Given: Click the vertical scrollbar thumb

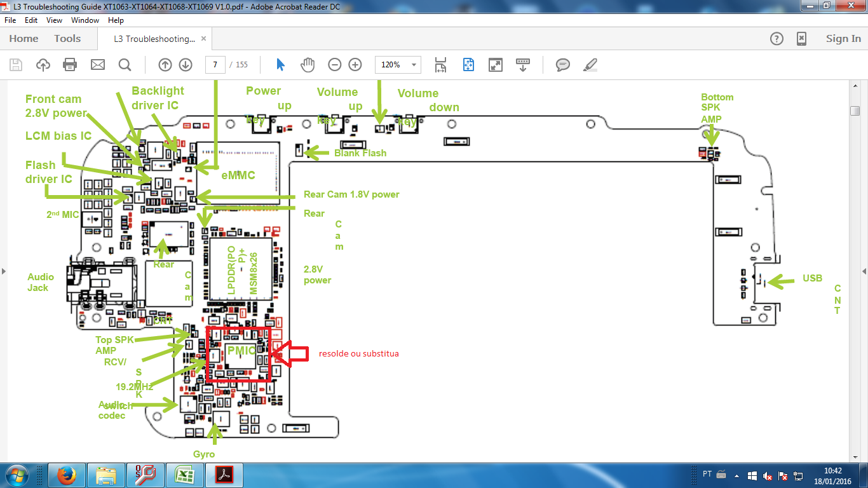Looking at the screenshot, I should point(855,111).
